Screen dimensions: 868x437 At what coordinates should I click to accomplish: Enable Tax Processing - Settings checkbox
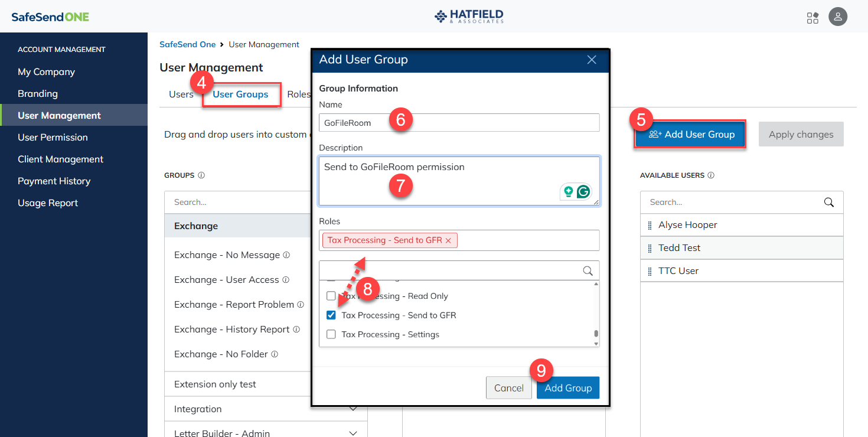[x=331, y=334]
